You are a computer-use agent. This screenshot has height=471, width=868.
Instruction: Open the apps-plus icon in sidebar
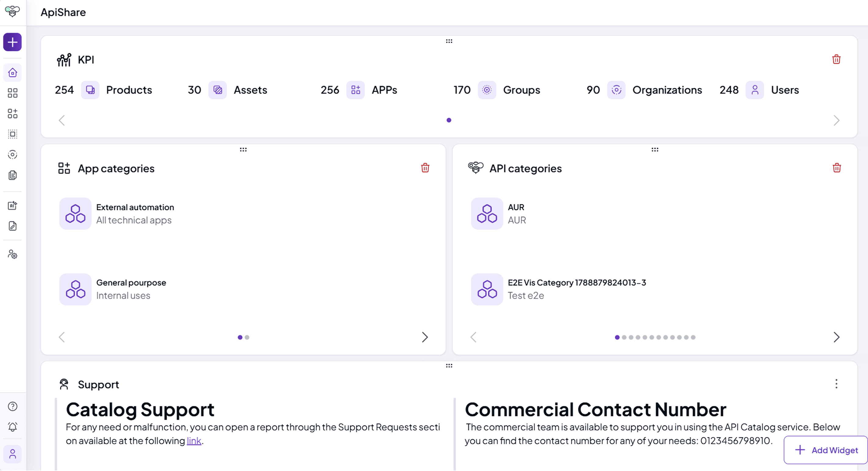(x=13, y=113)
